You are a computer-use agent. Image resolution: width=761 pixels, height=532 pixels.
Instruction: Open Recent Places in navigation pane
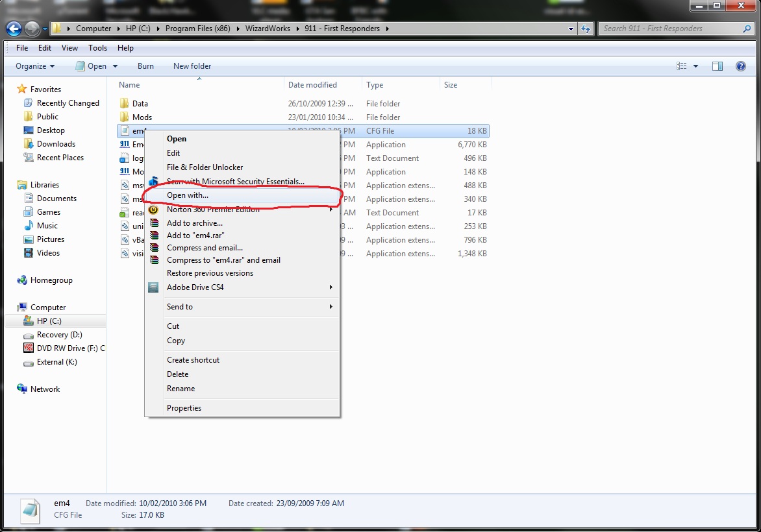click(60, 157)
